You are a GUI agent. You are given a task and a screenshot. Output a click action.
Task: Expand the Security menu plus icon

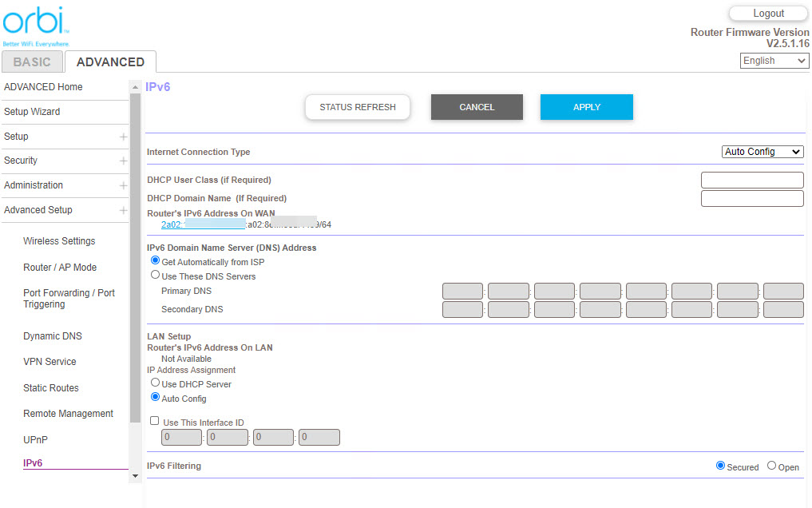tap(123, 161)
